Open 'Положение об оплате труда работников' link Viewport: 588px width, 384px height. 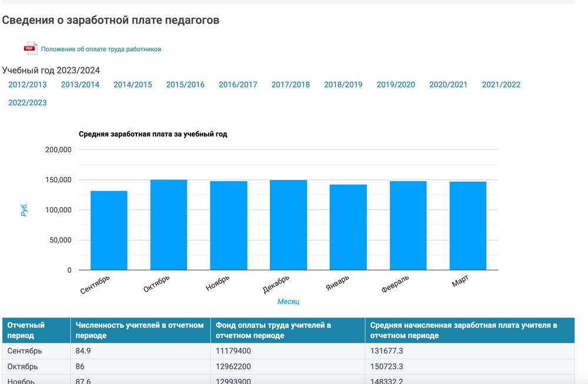pyautogui.click(x=101, y=49)
